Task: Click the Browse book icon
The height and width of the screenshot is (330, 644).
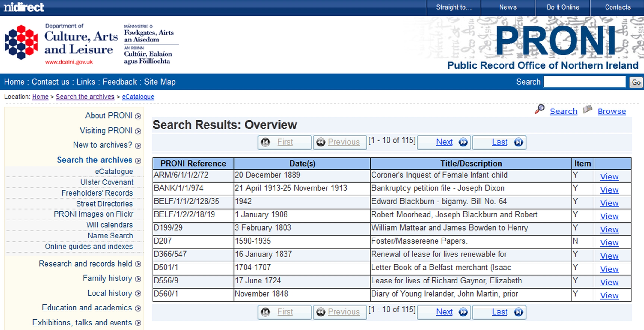Action: pos(588,109)
